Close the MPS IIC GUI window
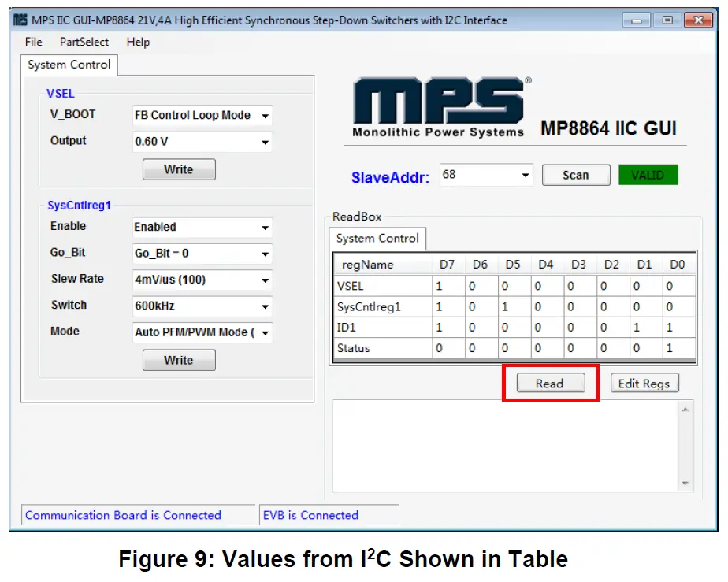The image size is (728, 582). coord(698,20)
